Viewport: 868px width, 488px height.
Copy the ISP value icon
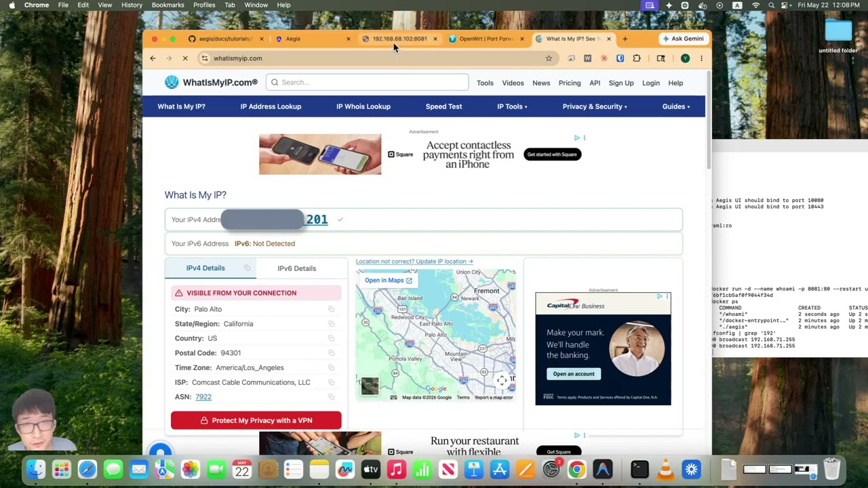[x=332, y=382]
